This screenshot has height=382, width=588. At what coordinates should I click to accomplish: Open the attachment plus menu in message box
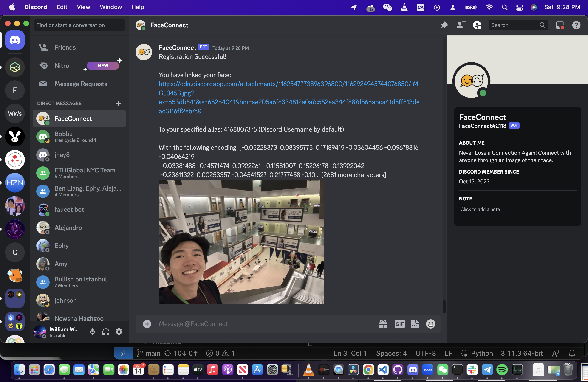(x=147, y=324)
